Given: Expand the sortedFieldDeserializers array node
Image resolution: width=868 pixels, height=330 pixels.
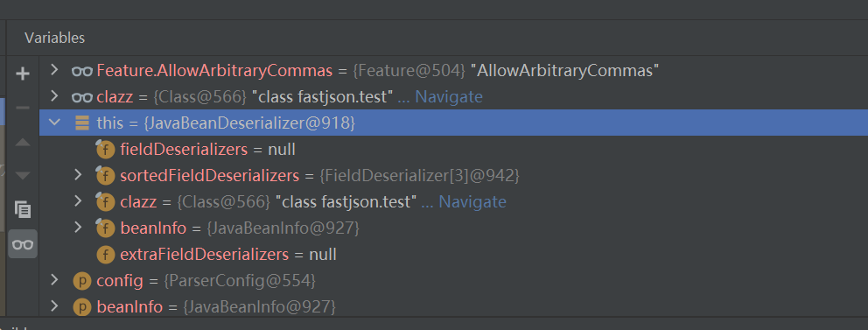Looking at the screenshot, I should coord(78,176).
